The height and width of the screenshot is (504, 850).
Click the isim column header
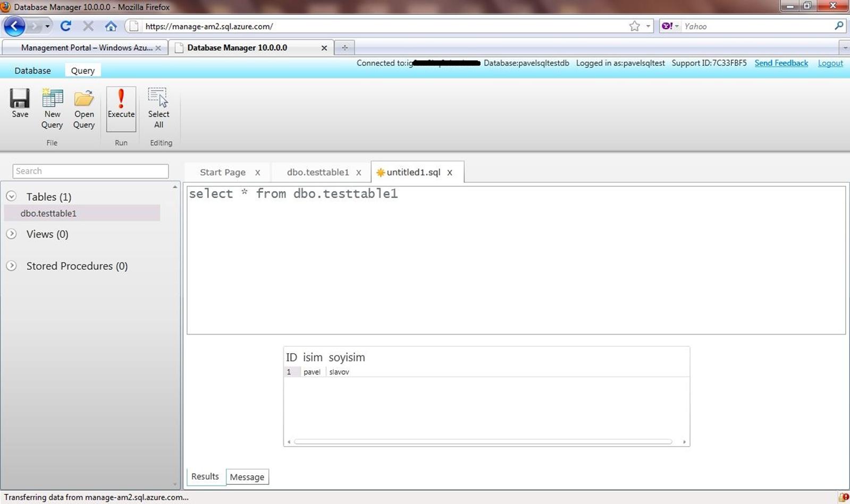point(313,357)
